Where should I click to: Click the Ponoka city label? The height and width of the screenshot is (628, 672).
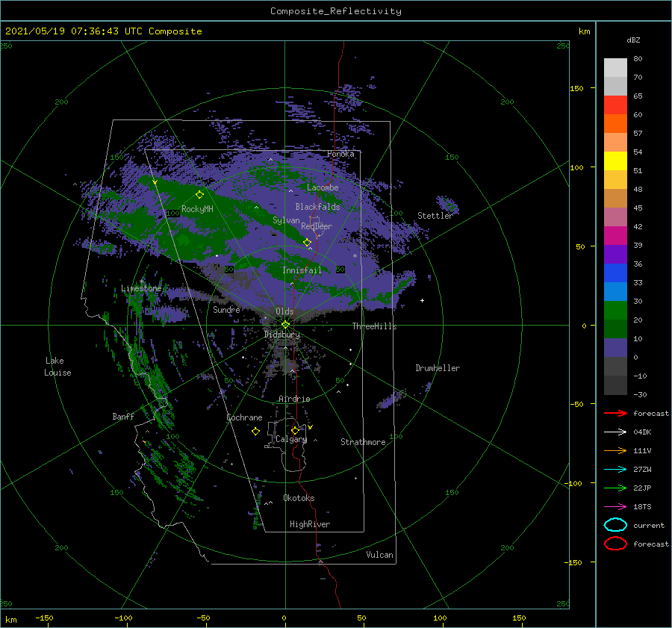340,154
